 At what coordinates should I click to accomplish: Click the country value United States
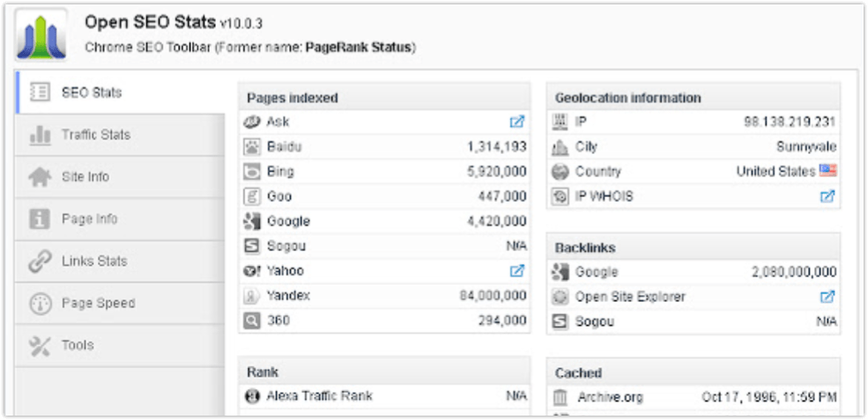pyautogui.click(x=775, y=172)
